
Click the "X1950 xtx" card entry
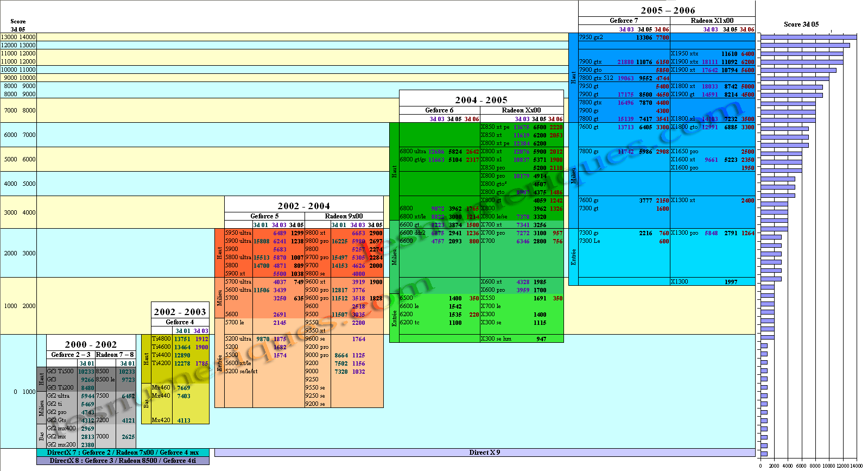point(684,54)
